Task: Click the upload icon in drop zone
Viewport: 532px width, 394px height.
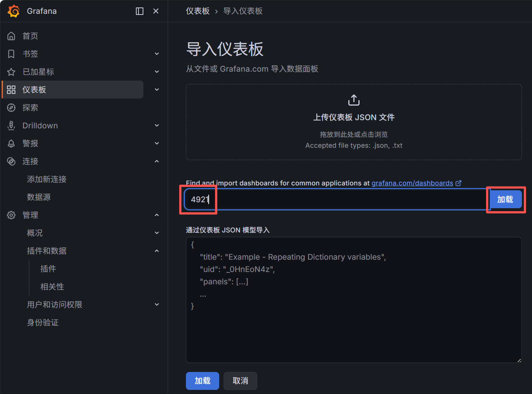Action: [x=354, y=100]
